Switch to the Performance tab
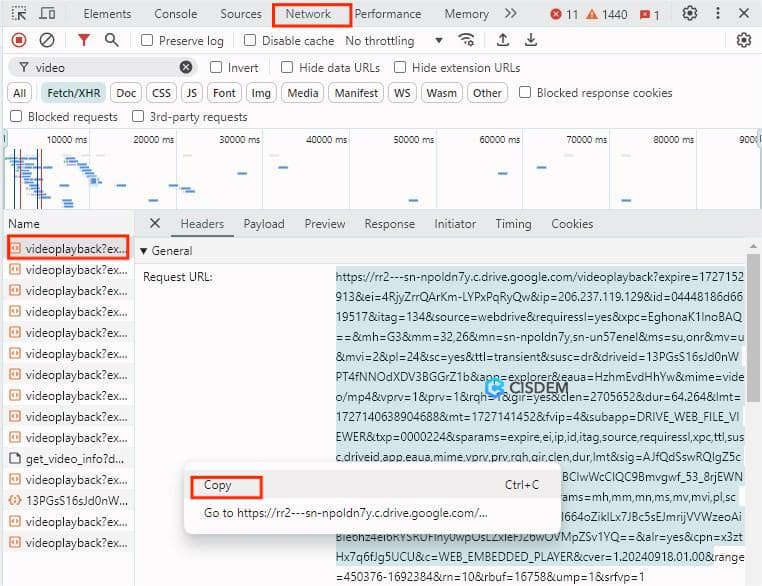 coord(387,14)
